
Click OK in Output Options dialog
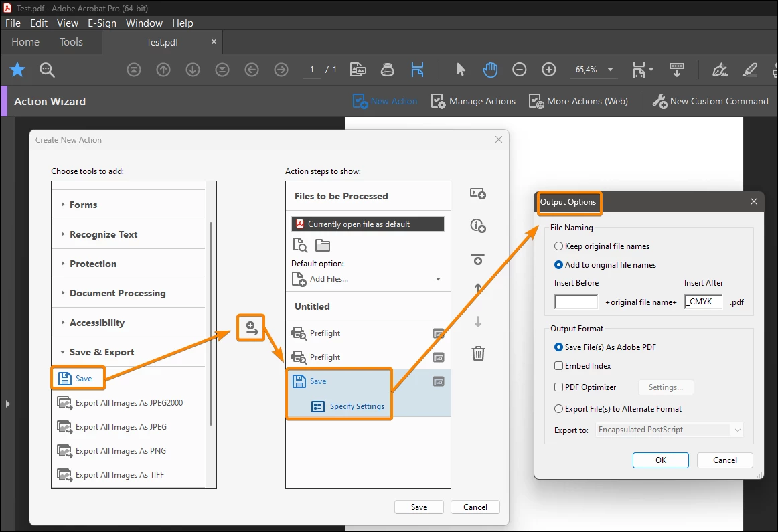[x=661, y=460]
